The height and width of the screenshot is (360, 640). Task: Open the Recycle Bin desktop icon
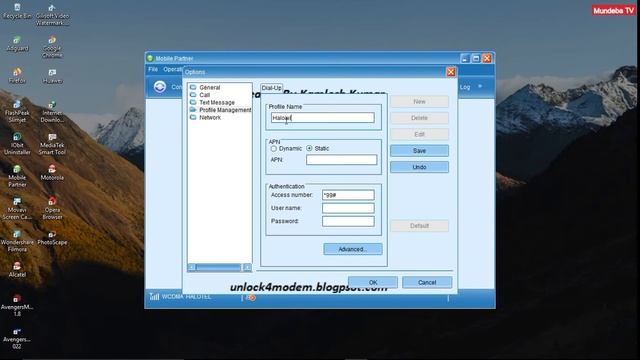(17, 11)
